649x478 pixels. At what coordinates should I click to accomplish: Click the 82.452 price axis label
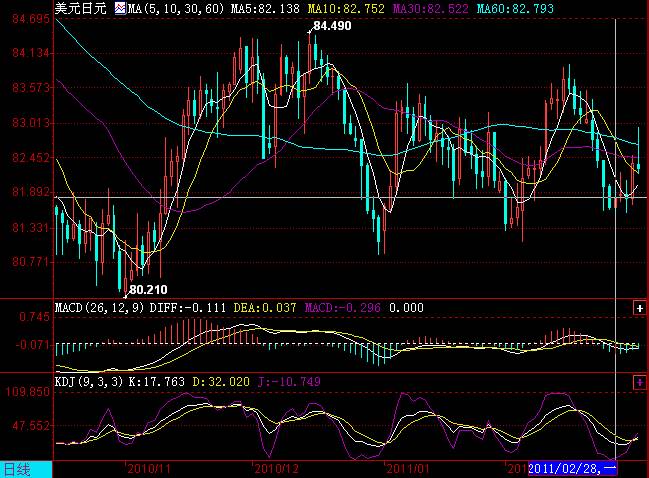[x=31, y=157]
